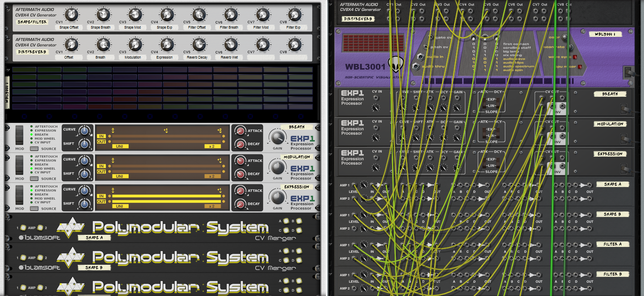Adjust SHIFT knob on BREATH processor
The width and height of the screenshot is (644, 296).
point(85,144)
